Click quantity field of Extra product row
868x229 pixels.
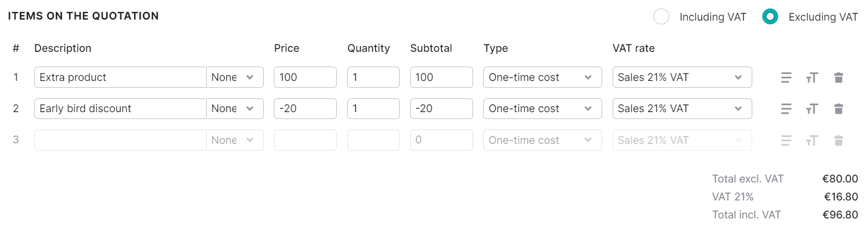373,77
